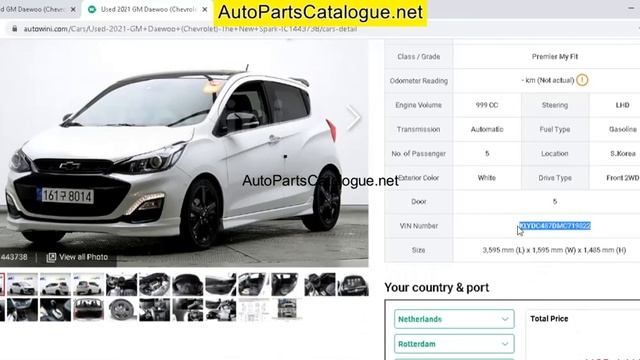Click odometer warning exclamation icon
The height and width of the screenshot is (360, 640).
582,80
